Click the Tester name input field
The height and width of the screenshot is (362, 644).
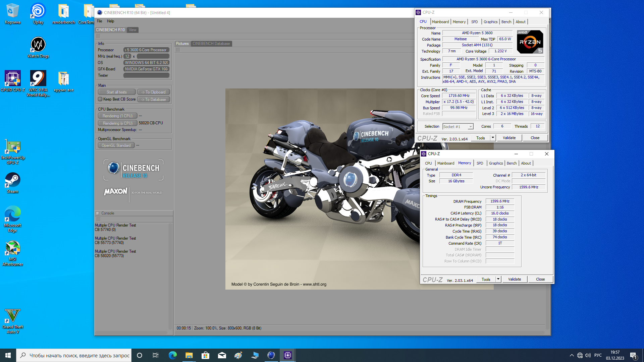pyautogui.click(x=146, y=75)
